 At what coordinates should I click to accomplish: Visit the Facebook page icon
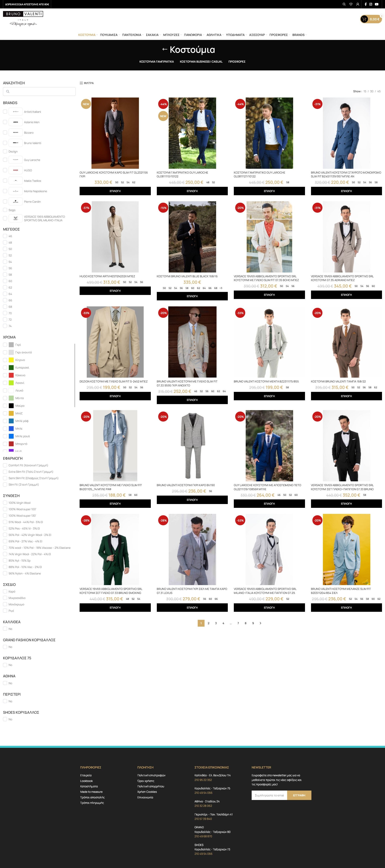(366, 4)
